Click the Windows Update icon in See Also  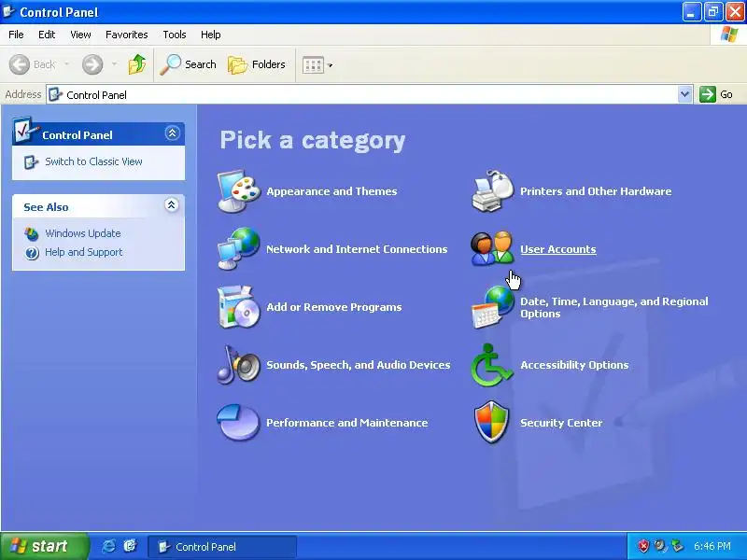[x=32, y=233]
